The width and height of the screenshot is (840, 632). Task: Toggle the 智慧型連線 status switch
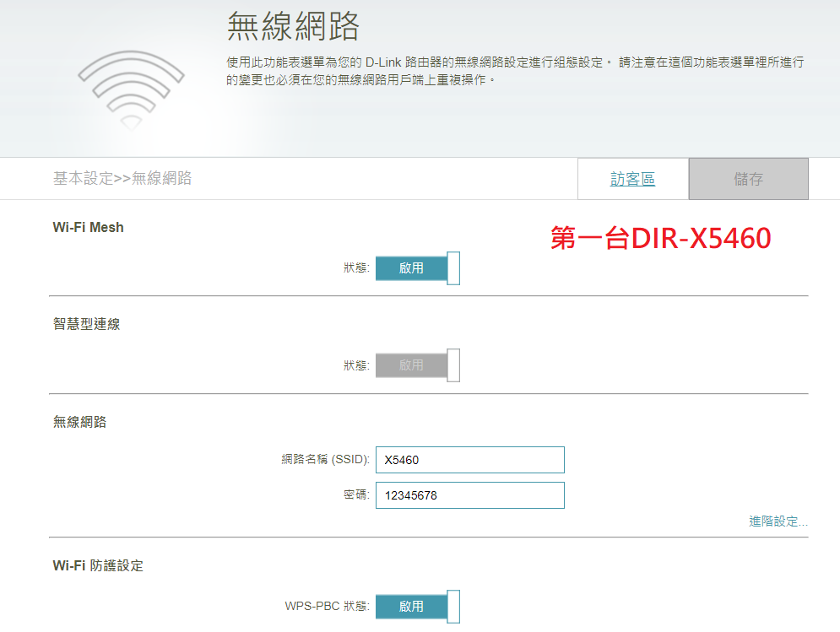coord(417,365)
